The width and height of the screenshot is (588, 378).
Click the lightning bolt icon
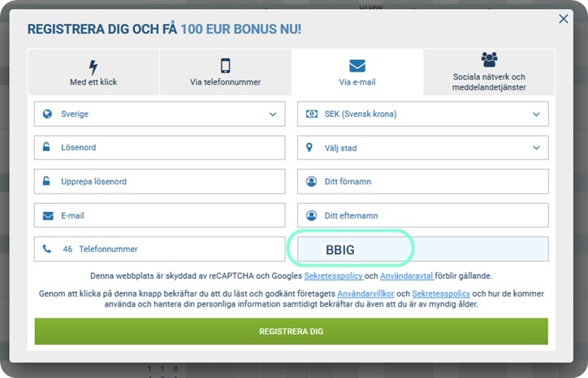[x=93, y=67]
